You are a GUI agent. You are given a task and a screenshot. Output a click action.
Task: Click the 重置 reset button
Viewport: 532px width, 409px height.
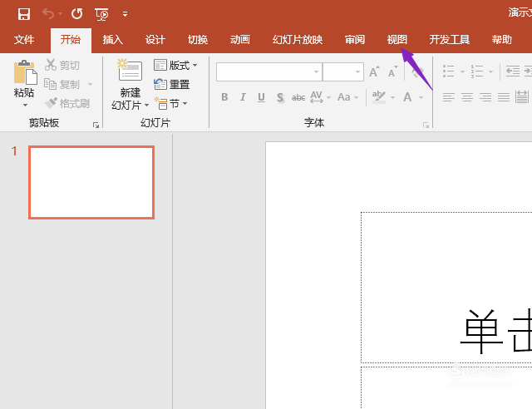tap(172, 84)
